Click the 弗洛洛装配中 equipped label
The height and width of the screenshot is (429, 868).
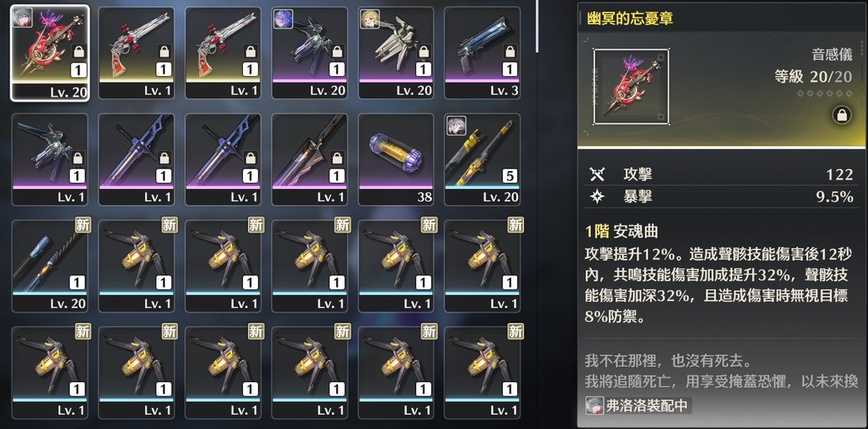[x=638, y=406]
